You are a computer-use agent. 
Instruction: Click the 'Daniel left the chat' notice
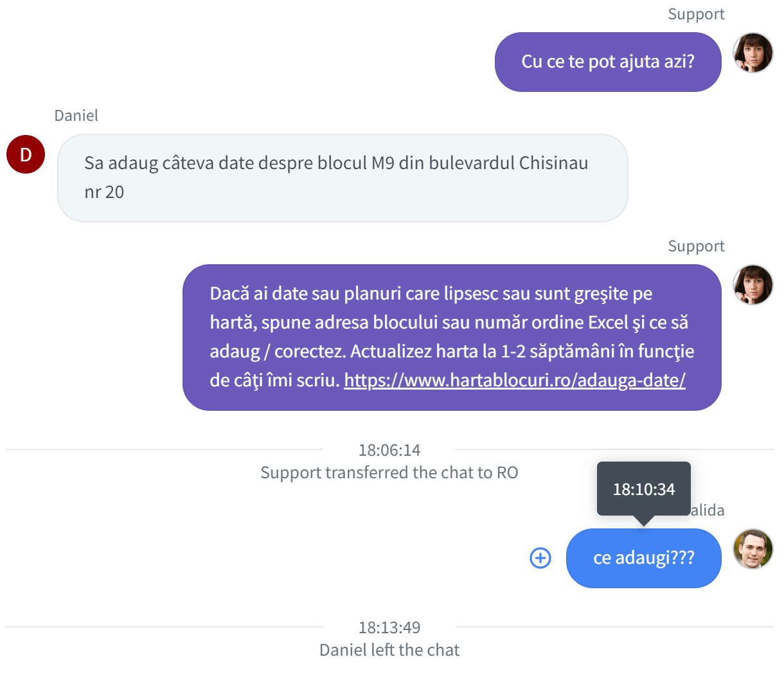tap(389, 650)
